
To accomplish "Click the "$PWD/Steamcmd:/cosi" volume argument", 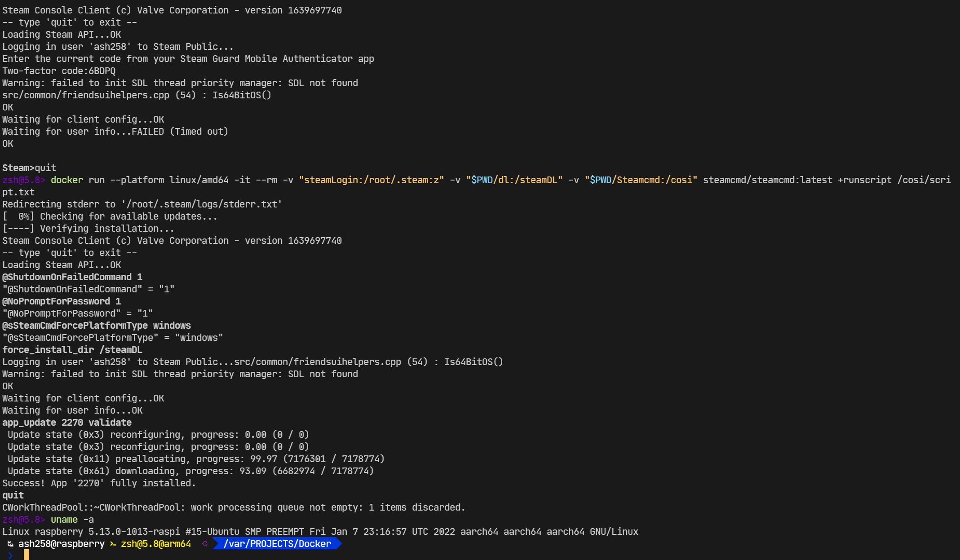I will (x=641, y=180).
